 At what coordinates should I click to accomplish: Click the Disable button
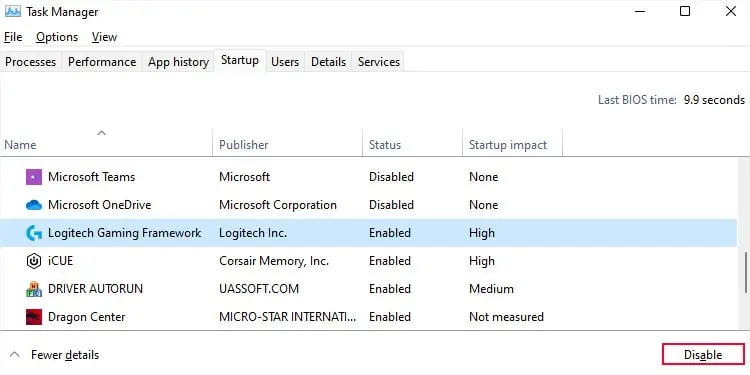click(x=703, y=355)
